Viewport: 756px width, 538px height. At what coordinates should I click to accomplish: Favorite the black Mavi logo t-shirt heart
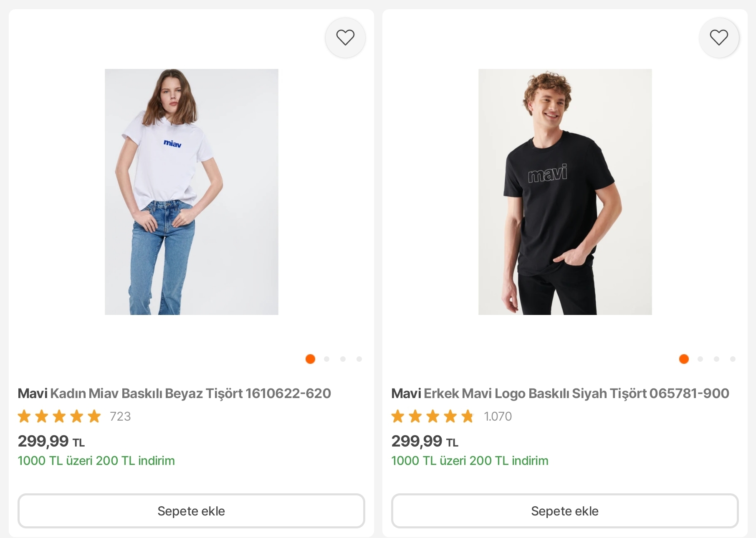(719, 38)
